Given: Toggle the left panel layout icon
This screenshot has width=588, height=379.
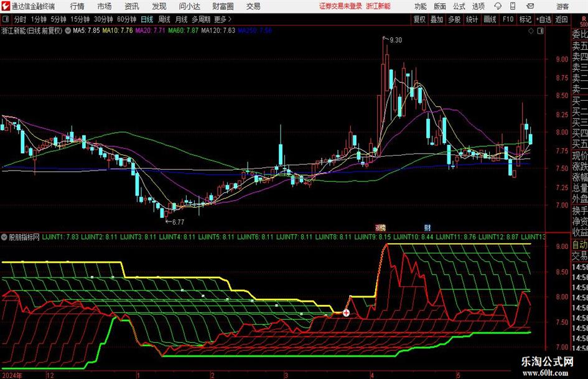Looking at the screenshot, I should (x=5, y=19).
